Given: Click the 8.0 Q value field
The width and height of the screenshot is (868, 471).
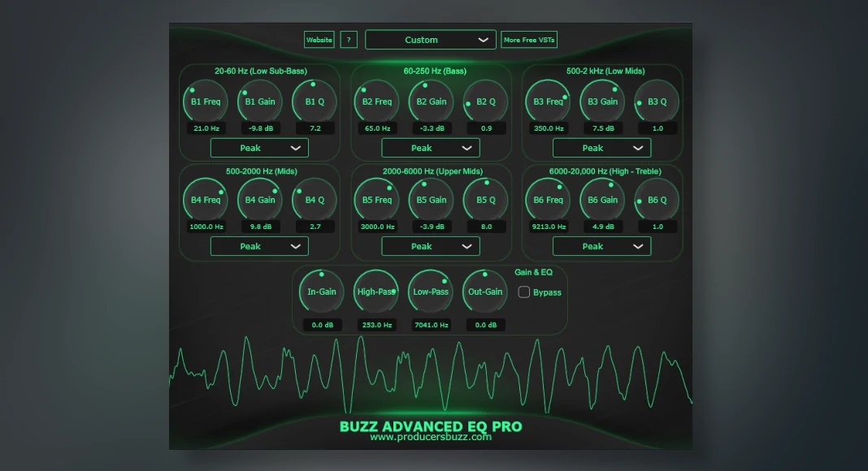Looking at the screenshot, I should [486, 227].
